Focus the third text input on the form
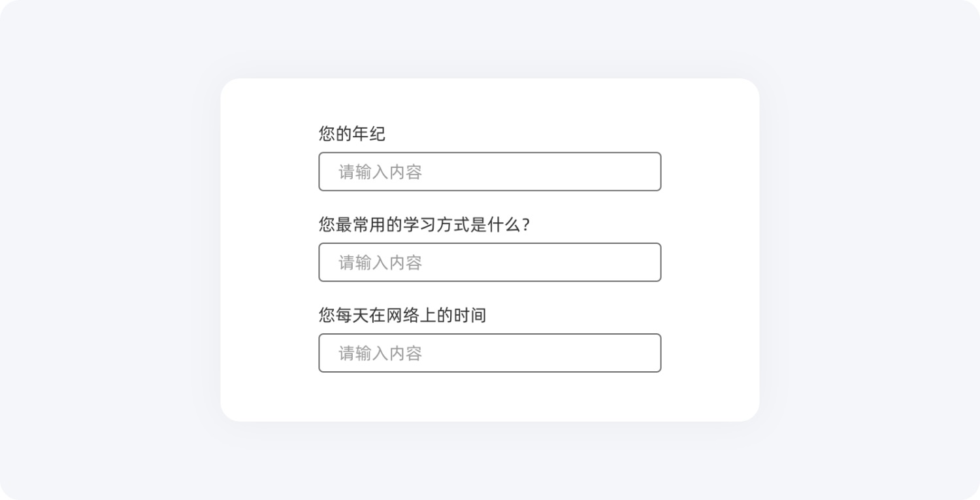The width and height of the screenshot is (980, 500). (489, 353)
